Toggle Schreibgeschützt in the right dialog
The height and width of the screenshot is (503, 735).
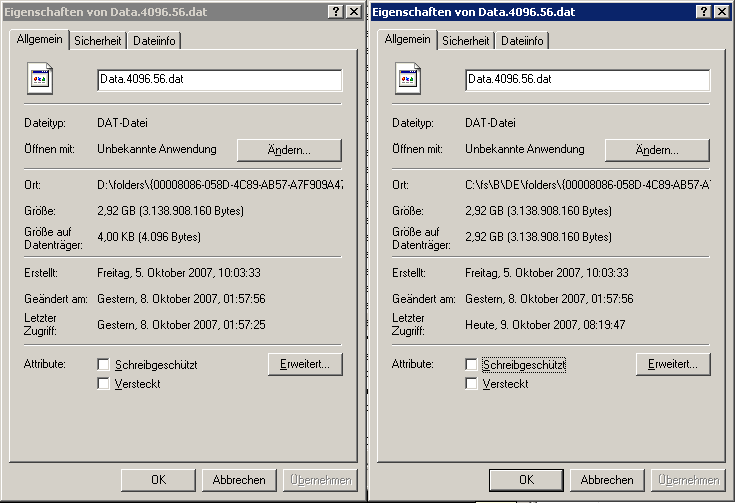coord(472,365)
